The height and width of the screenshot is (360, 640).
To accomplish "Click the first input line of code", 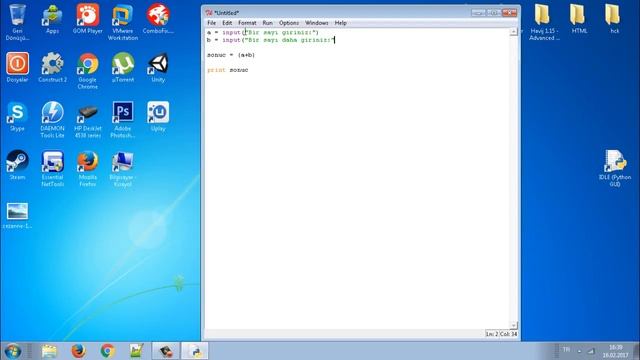I will point(262,32).
